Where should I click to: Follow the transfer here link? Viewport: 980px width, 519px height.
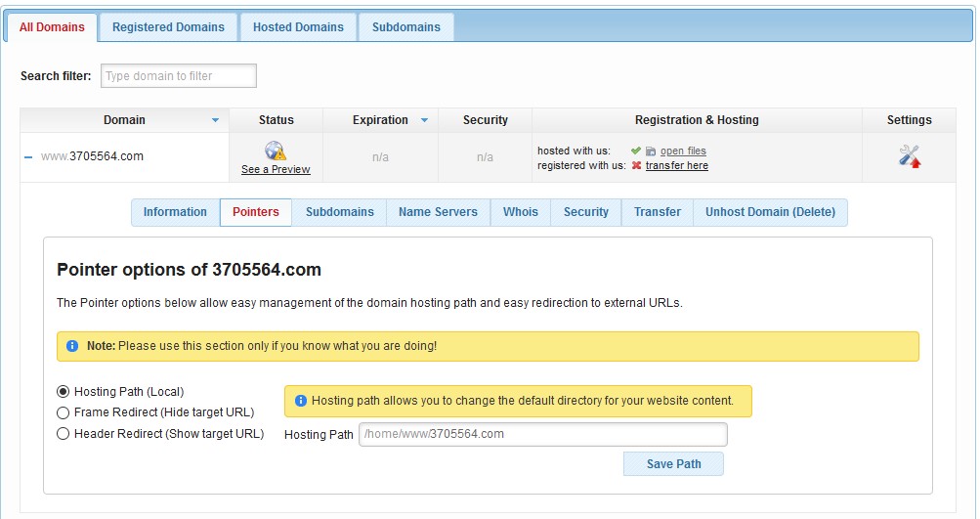pyautogui.click(x=677, y=166)
